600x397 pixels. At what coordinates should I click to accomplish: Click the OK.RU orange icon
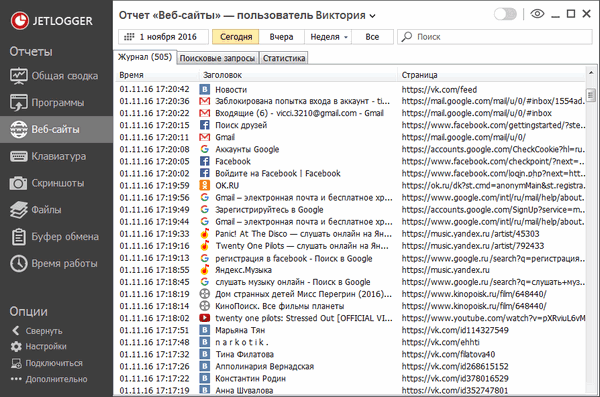pyautogui.click(x=205, y=185)
